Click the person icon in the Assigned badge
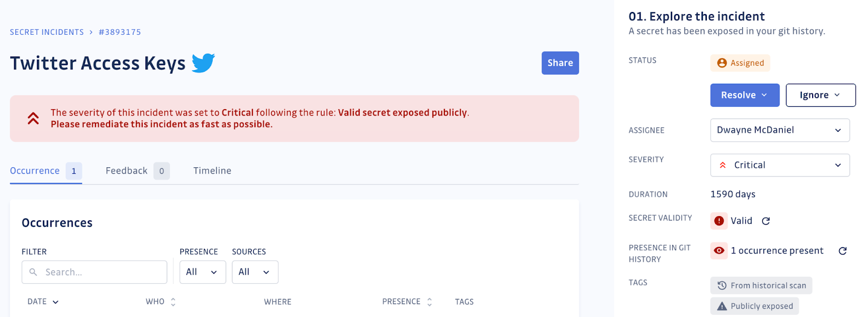This screenshot has height=317, width=868. 722,63
